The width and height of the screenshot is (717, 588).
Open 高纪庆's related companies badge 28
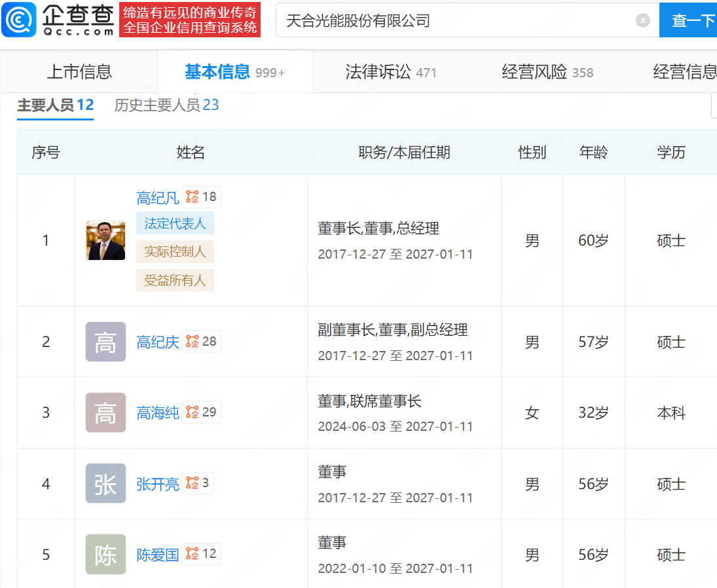pos(201,342)
